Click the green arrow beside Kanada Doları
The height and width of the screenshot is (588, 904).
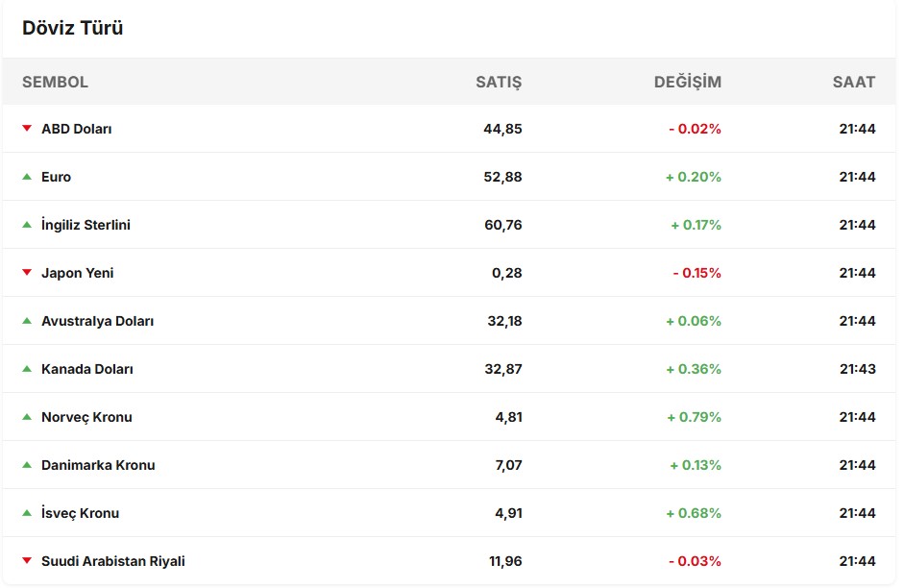27,368
